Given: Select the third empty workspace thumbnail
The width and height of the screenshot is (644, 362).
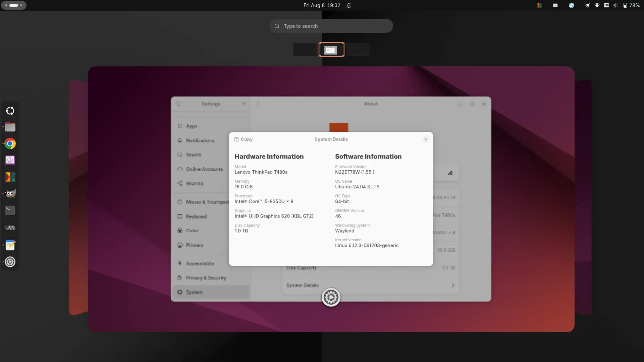Looking at the screenshot, I should tap(358, 50).
